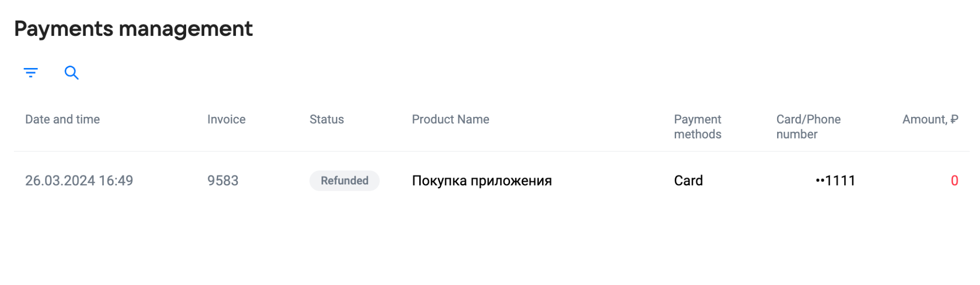Click the Card/Phone number column header
The width and height of the screenshot is (980, 285).
(809, 126)
